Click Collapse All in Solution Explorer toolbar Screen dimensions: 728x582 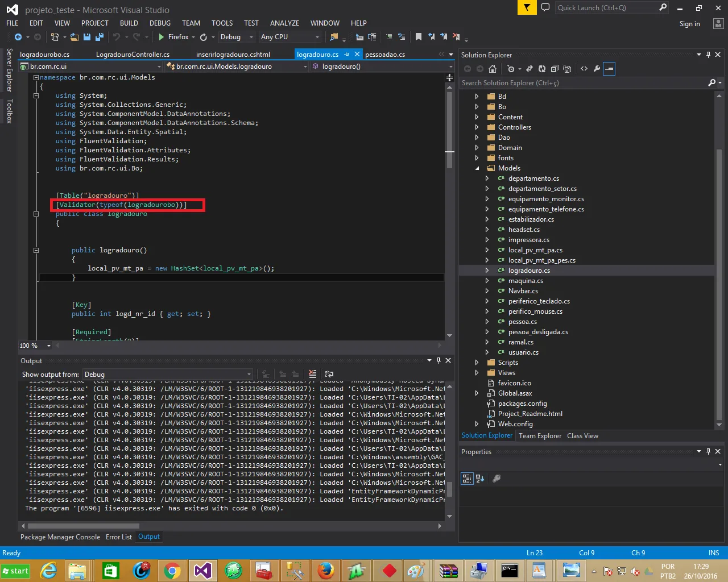555,69
